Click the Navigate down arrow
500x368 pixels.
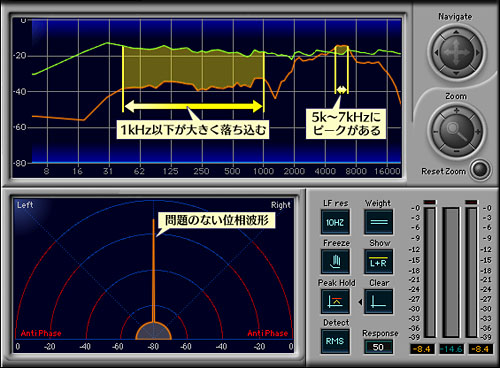[456, 73]
